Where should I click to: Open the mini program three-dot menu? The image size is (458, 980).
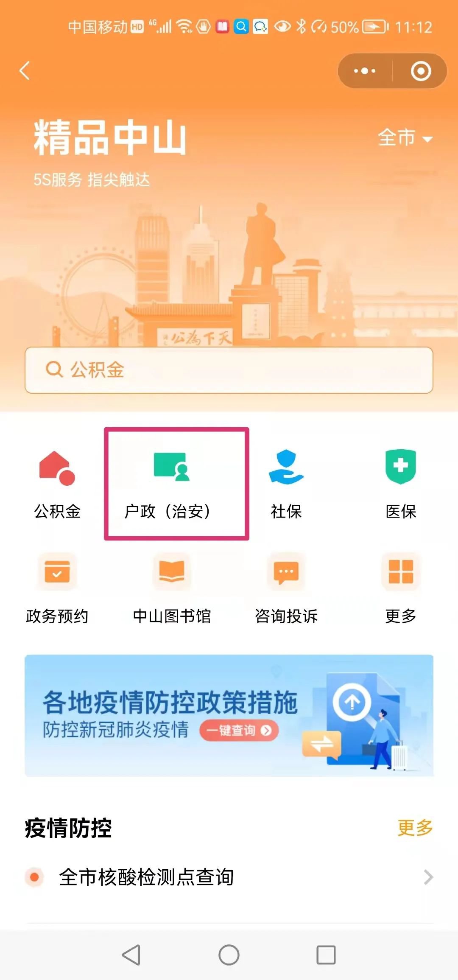[365, 71]
